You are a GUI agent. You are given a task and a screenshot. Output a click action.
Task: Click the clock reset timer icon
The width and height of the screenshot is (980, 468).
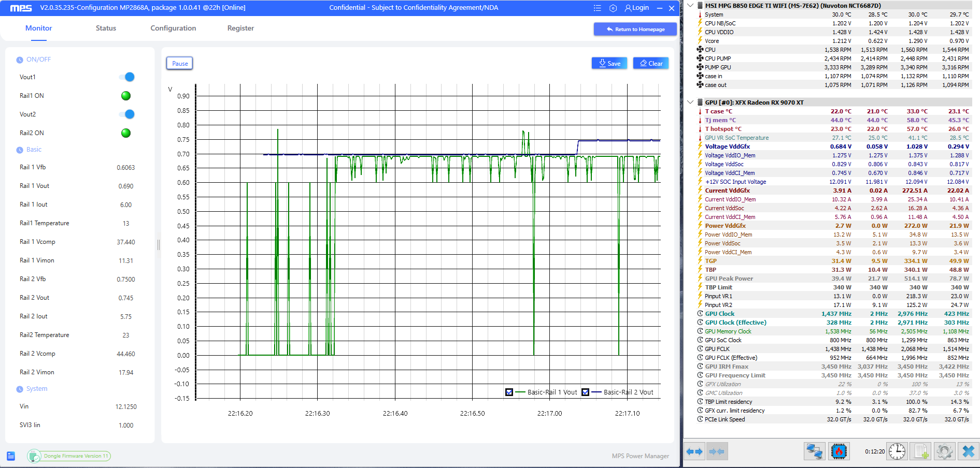click(897, 451)
